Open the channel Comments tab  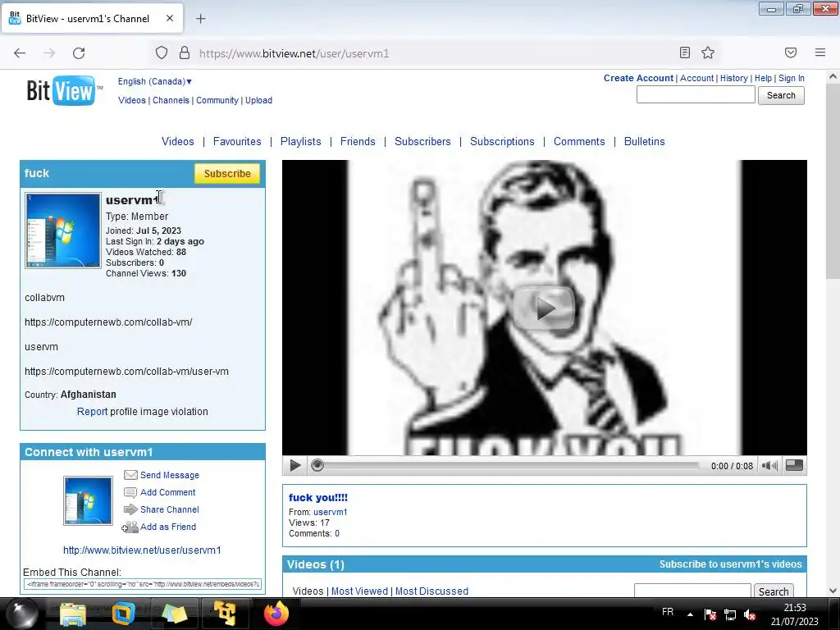(579, 141)
